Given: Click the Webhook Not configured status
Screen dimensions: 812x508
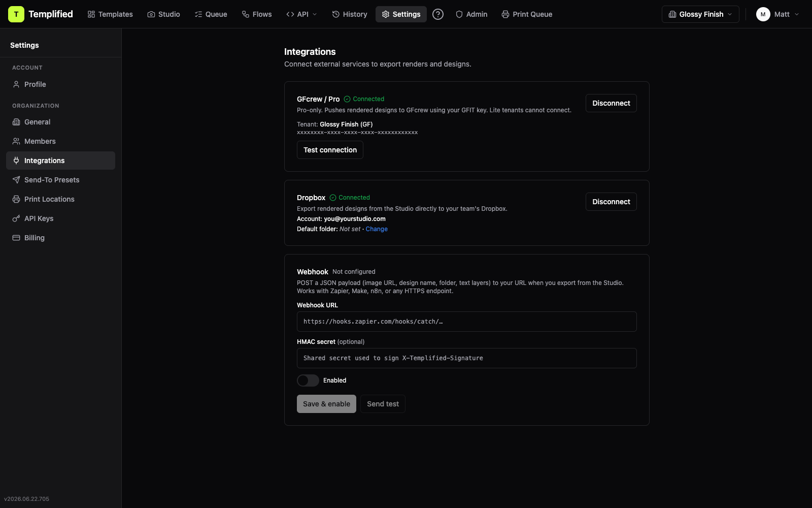Looking at the screenshot, I should [x=354, y=272].
